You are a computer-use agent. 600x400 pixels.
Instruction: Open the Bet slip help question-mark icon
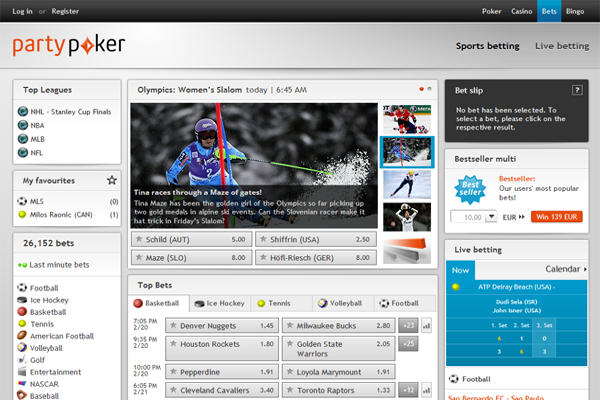[x=577, y=90]
